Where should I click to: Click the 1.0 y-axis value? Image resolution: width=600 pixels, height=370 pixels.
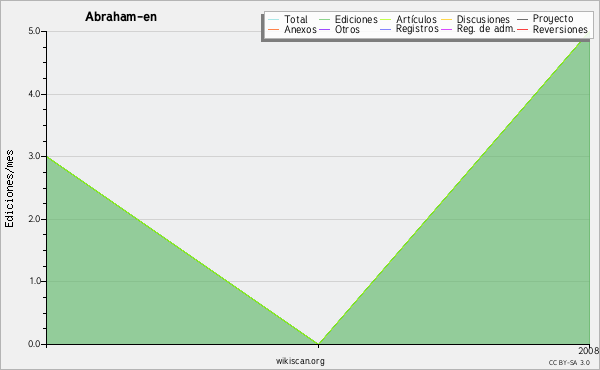coord(34,281)
